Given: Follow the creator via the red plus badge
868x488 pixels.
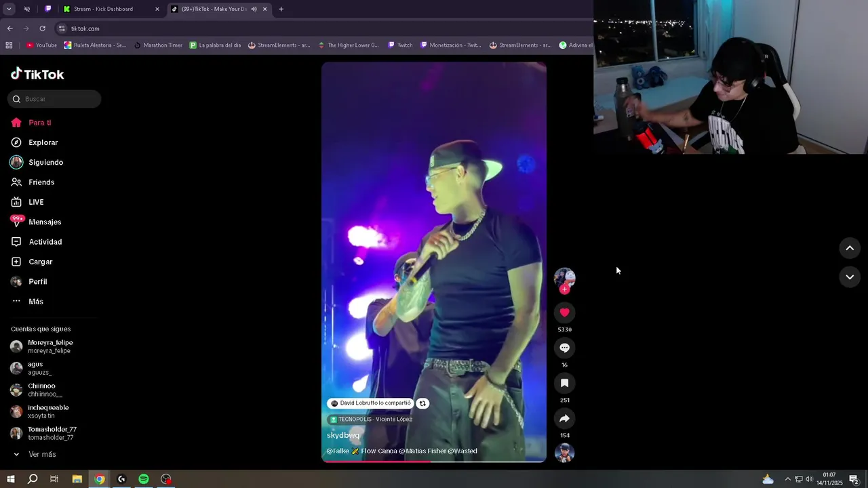Looking at the screenshot, I should 564,289.
